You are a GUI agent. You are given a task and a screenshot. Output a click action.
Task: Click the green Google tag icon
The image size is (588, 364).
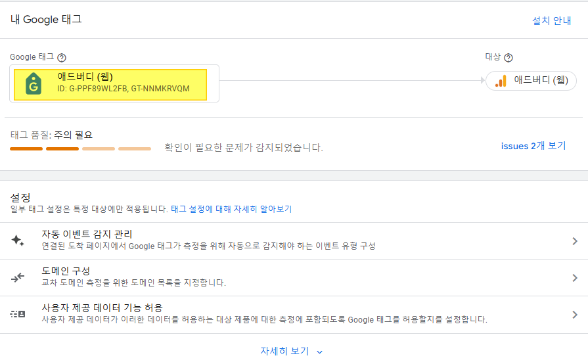34,83
